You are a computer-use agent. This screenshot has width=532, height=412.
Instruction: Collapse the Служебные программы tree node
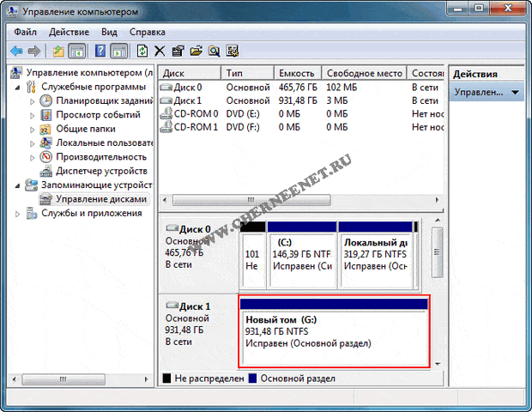[18, 88]
